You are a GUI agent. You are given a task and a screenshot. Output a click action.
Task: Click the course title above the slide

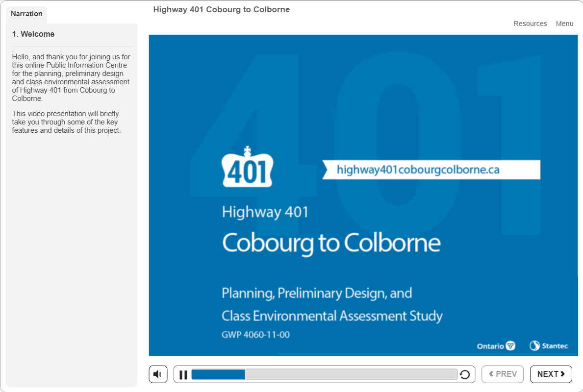tap(221, 9)
